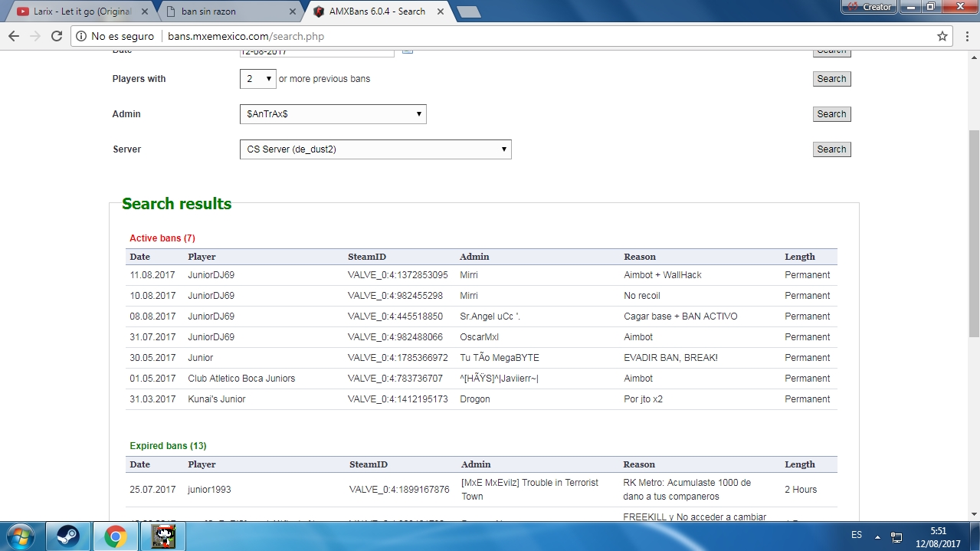Click admin name 'Sr.Angel uCc'
The image size is (980, 551).
[490, 316]
